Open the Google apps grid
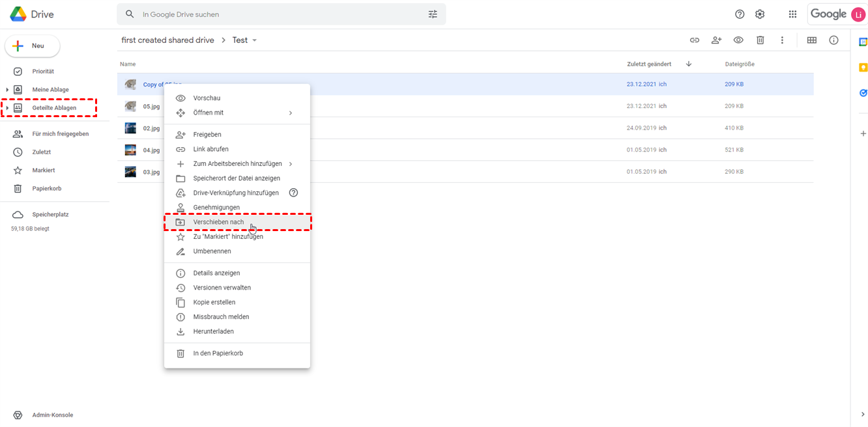The height and width of the screenshot is (427, 868). point(792,14)
